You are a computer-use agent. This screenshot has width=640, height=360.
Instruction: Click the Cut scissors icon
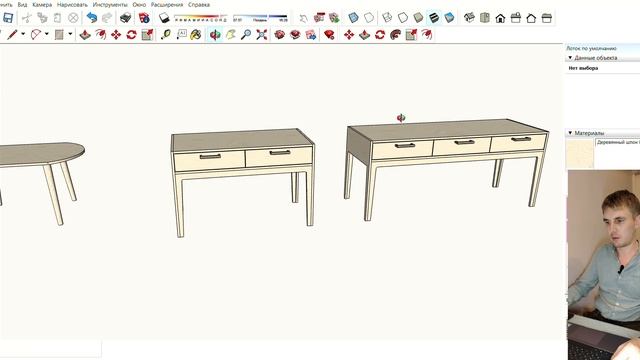click(27, 18)
